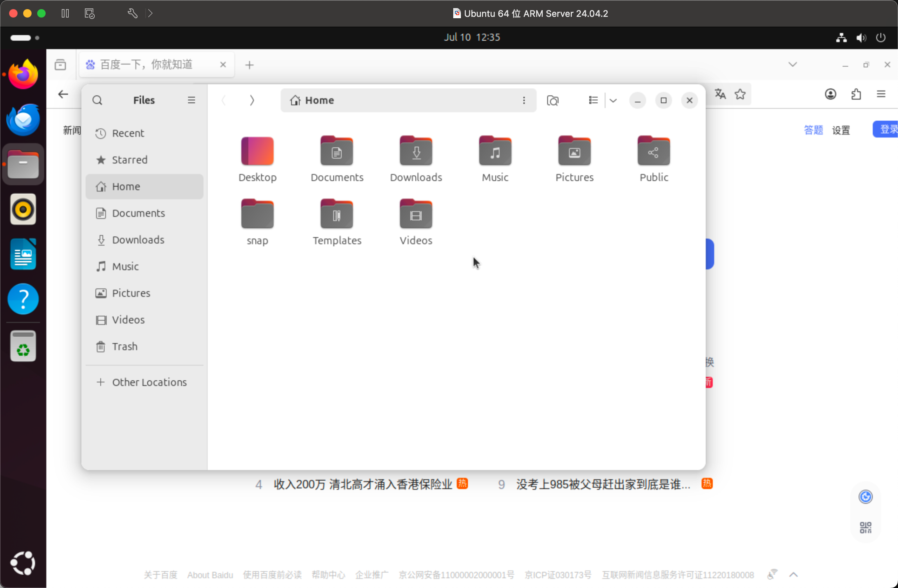Launch LibreOffice Writer from the dock
This screenshot has width=898, height=588.
click(x=23, y=254)
